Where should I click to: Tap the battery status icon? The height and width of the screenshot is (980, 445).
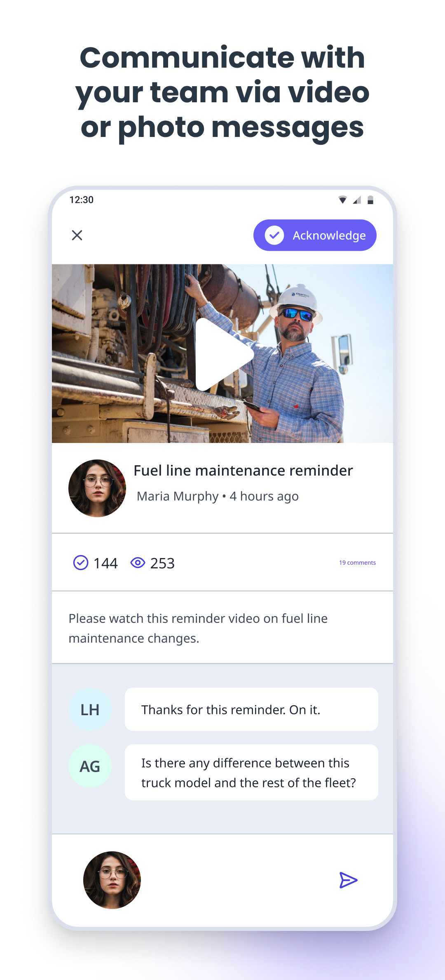click(x=370, y=200)
